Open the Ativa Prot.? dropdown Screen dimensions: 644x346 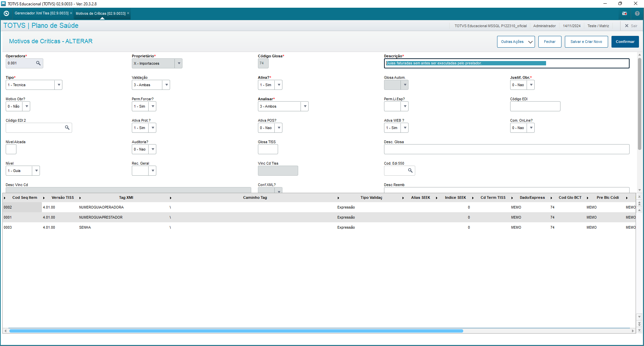(153, 128)
